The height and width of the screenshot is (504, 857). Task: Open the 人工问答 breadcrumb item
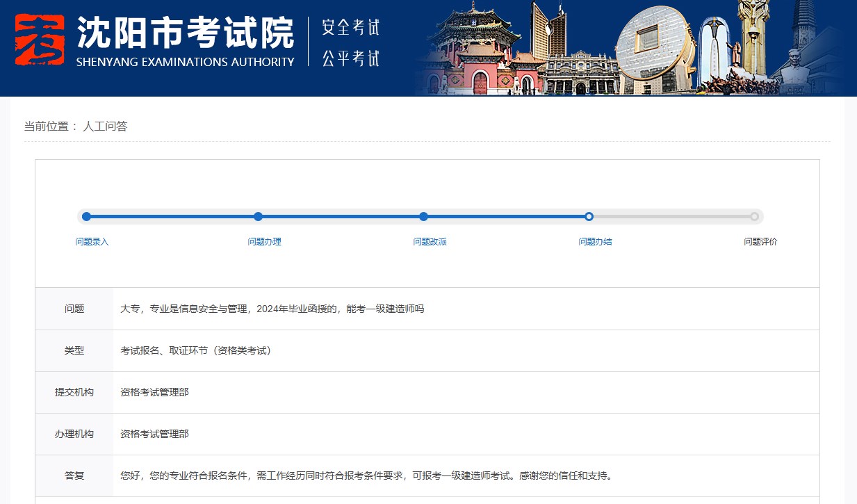(x=104, y=126)
